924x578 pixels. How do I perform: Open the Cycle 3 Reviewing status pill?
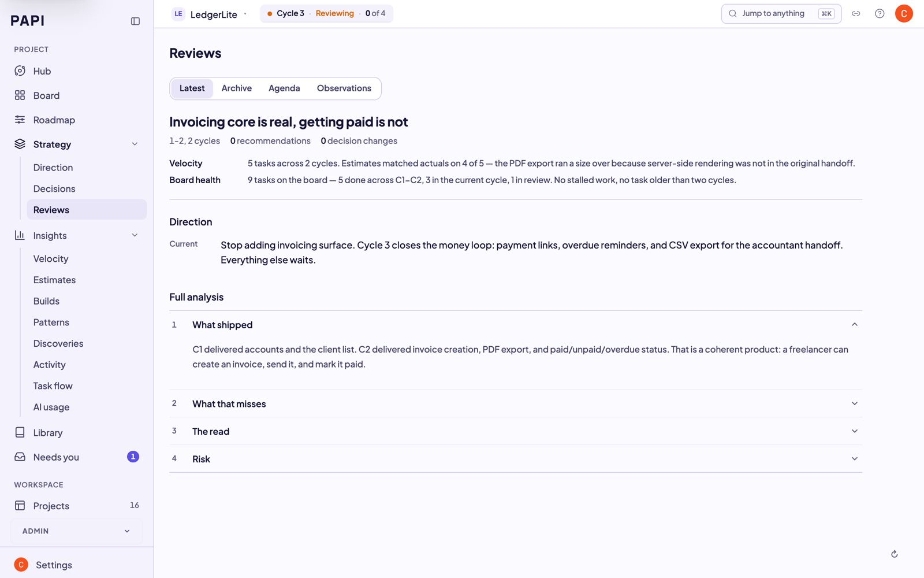click(326, 13)
